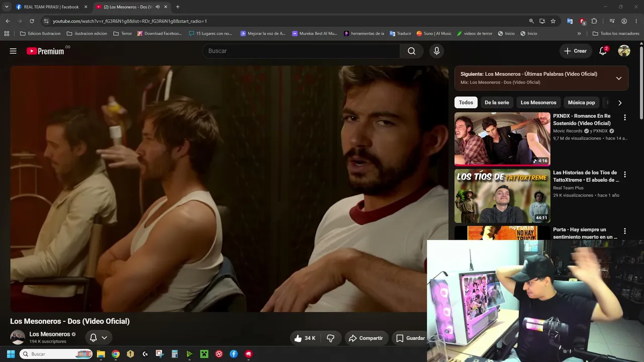Open the Suno | AI Music bookmark
644x362 pixels.
pyautogui.click(x=434, y=34)
